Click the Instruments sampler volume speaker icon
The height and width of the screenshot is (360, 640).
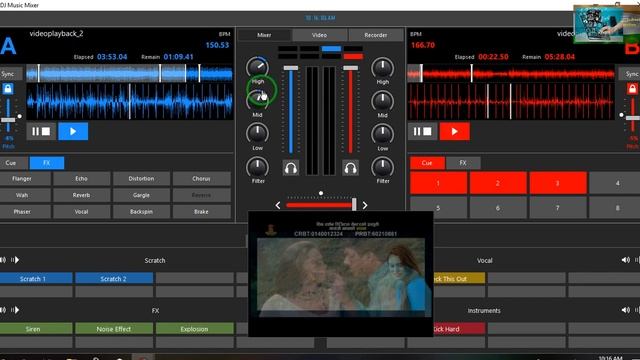pyautogui.click(x=625, y=310)
